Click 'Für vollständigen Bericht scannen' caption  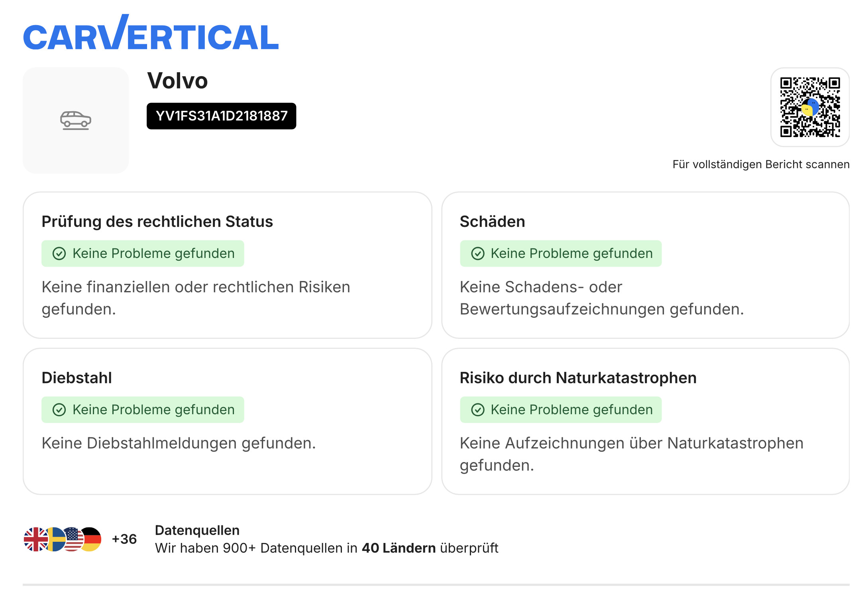(761, 164)
